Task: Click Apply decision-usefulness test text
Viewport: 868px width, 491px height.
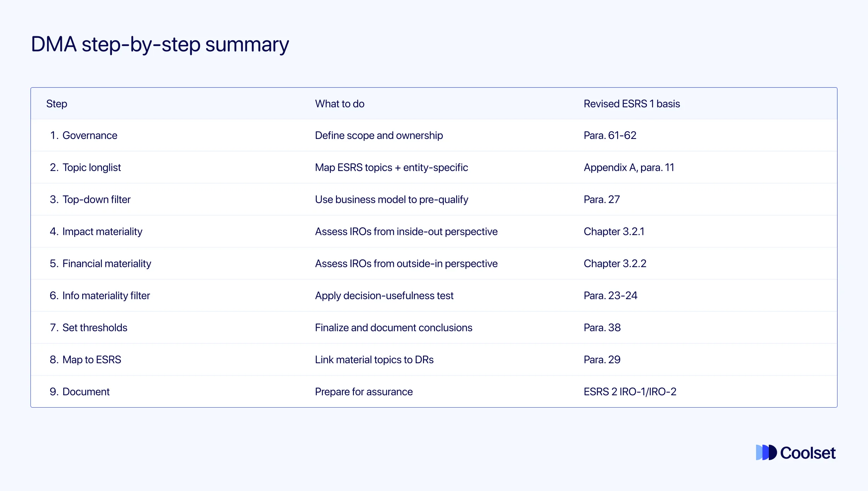Action: pyautogui.click(x=384, y=296)
